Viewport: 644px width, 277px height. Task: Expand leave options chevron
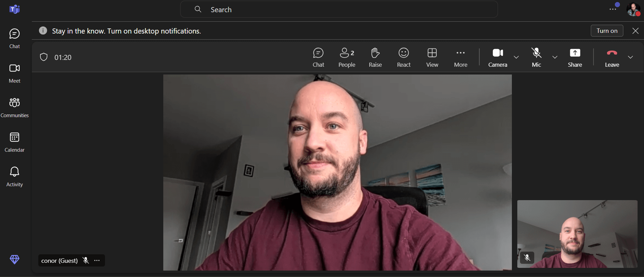[630, 57]
